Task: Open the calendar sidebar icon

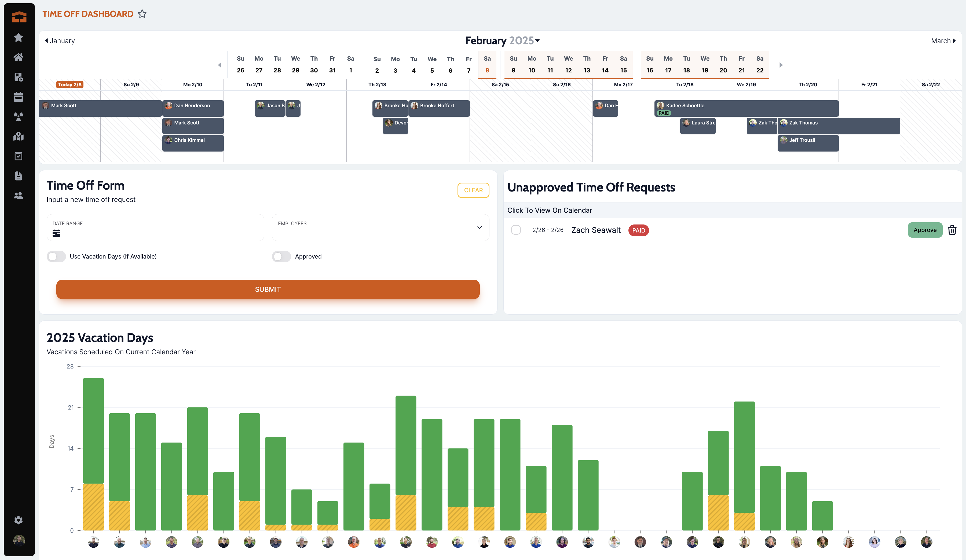Action: coord(19,97)
